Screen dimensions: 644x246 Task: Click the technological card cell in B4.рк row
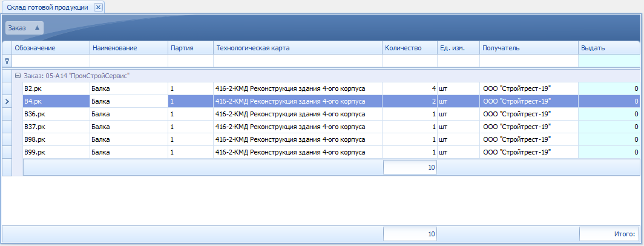pyautogui.click(x=298, y=101)
